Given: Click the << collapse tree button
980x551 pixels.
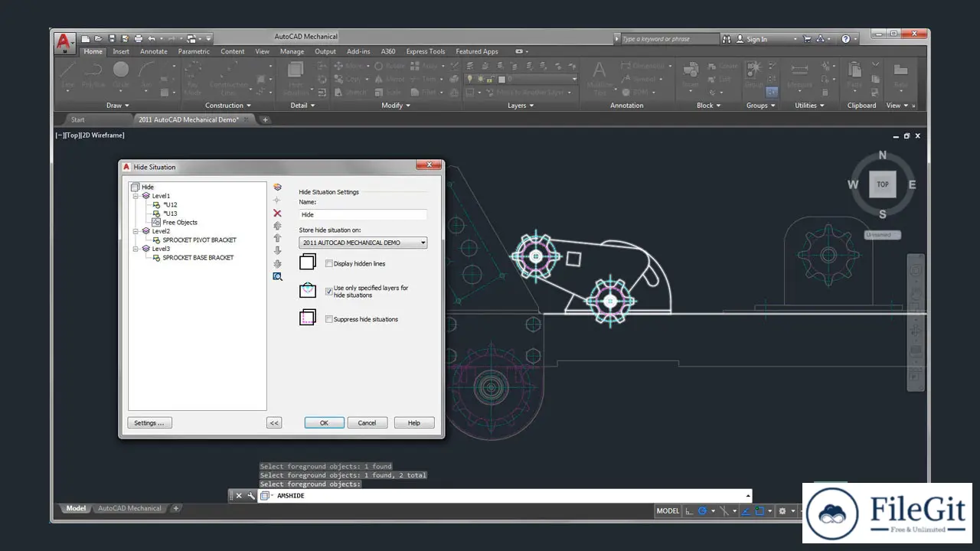Looking at the screenshot, I should tap(274, 422).
